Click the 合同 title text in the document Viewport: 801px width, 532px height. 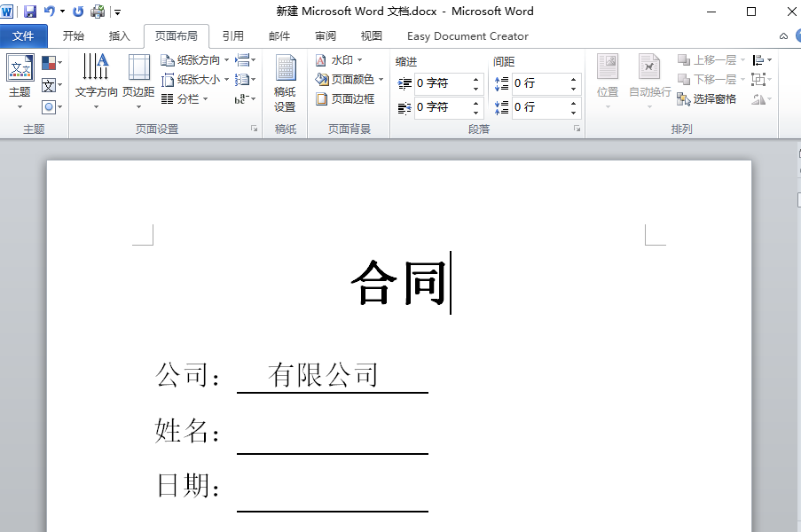[400, 282]
